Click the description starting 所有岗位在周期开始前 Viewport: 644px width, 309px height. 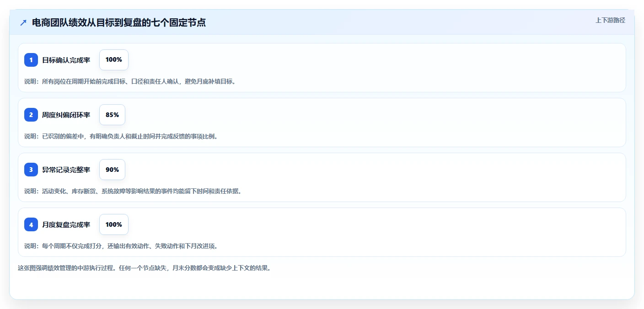pyautogui.click(x=130, y=81)
